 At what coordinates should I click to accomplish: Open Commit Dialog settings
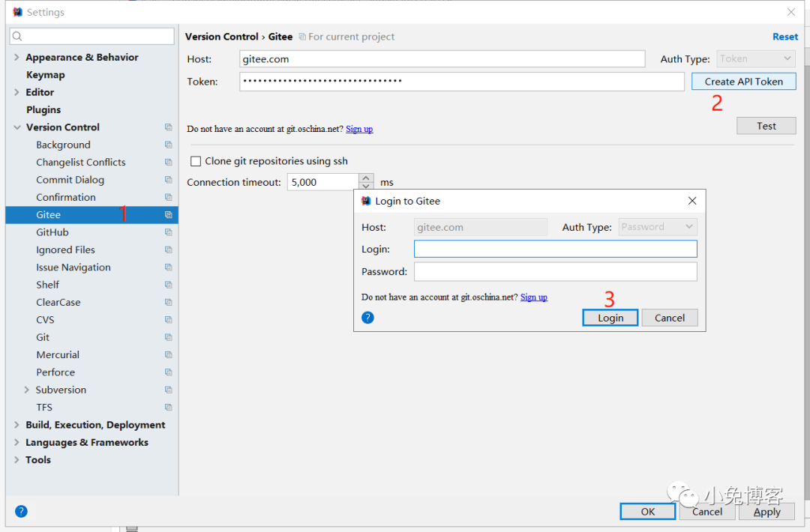70,180
